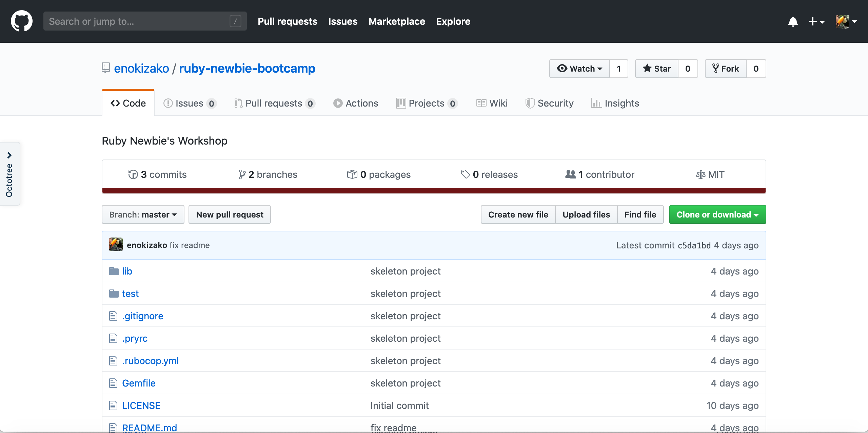Image resolution: width=868 pixels, height=433 pixels.
Task: Star this repository
Action: (x=657, y=69)
